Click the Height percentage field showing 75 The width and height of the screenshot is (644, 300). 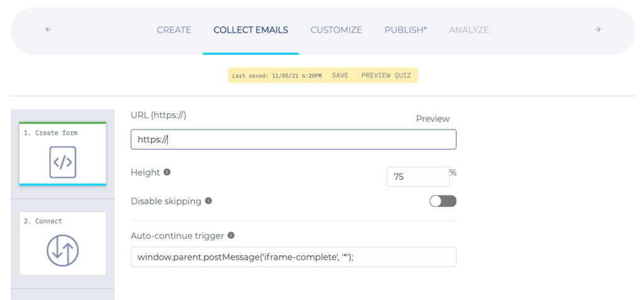coord(418,176)
